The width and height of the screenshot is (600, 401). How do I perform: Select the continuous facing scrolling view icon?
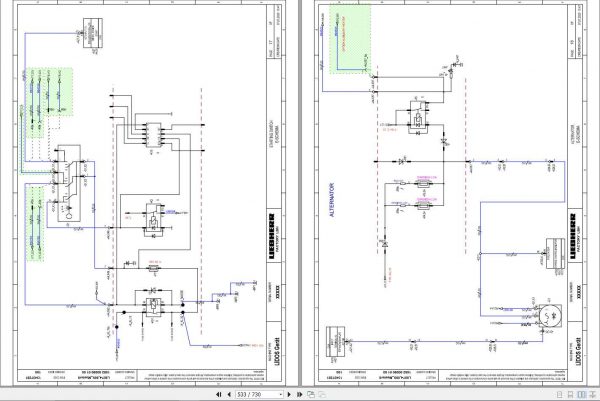click(x=592, y=394)
